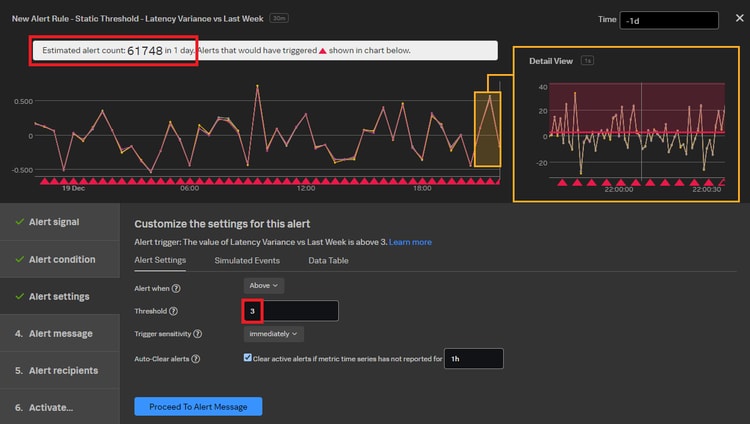This screenshot has width=750, height=424.
Task: Click the 1h auto-clear duration field
Action: (x=473, y=358)
